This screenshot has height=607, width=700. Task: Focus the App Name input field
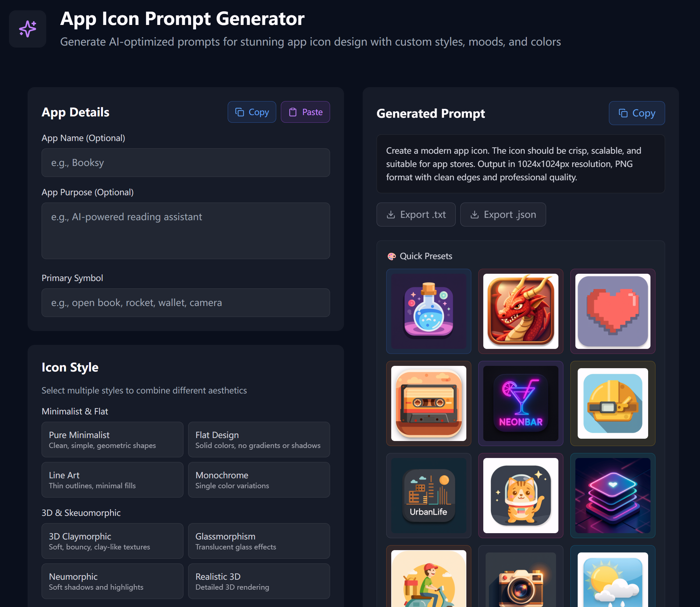pos(186,163)
